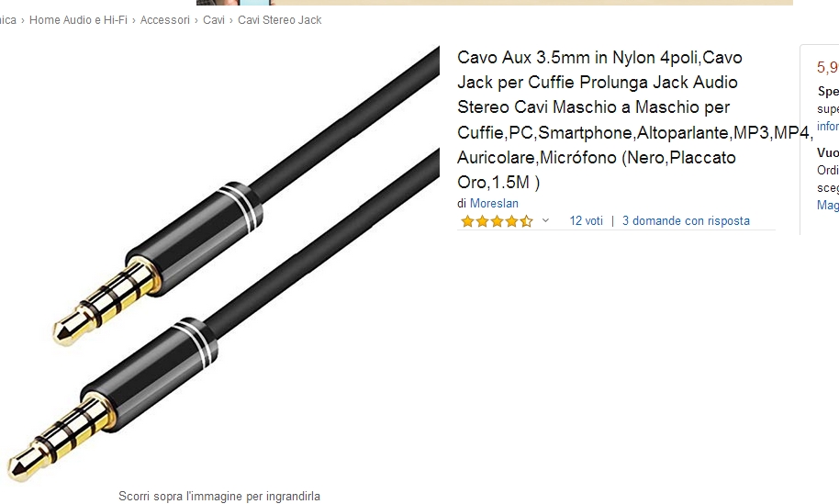
Task: Open the 12 voti reviews link
Action: tap(586, 220)
